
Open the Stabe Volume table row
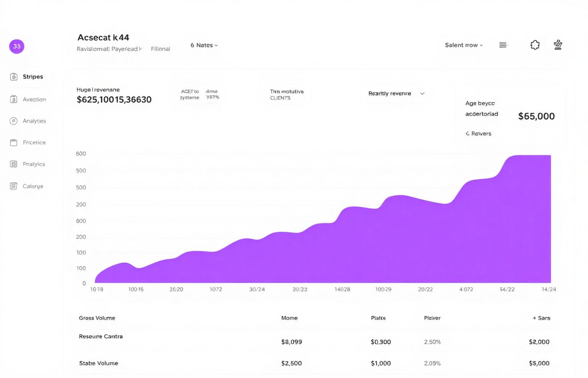click(317, 363)
